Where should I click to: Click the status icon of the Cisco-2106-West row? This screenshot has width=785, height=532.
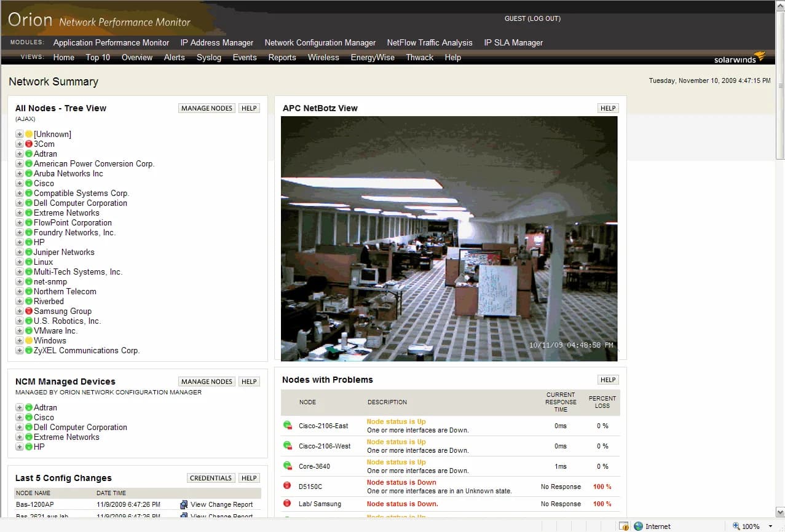click(287, 445)
